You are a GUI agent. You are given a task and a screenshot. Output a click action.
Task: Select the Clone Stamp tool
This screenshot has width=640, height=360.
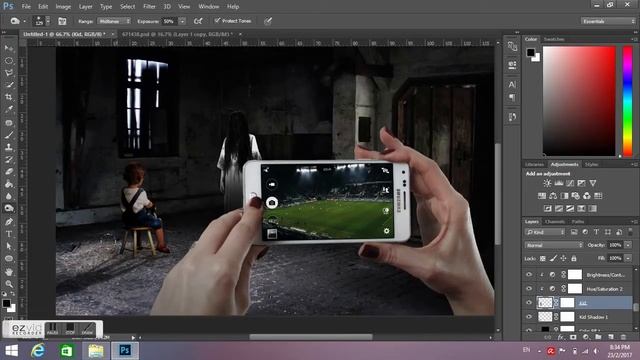pos(9,147)
